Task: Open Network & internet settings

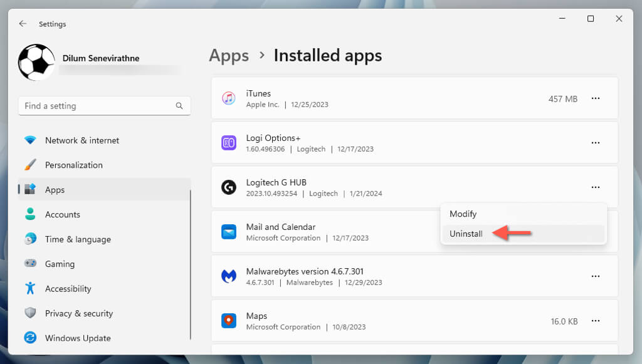Action: point(82,140)
